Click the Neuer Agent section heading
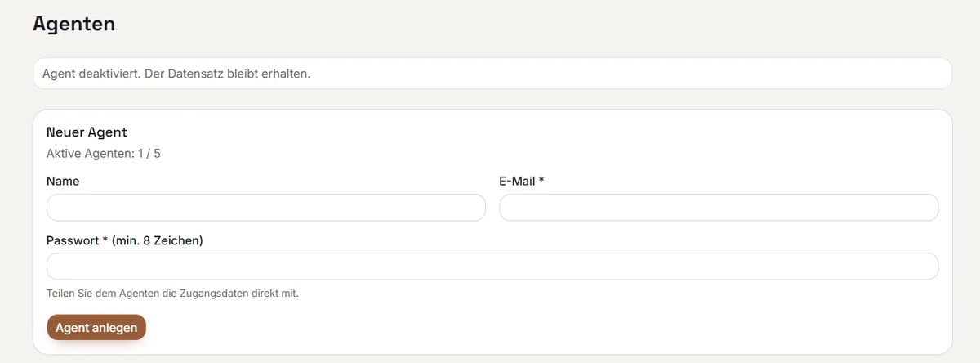The image size is (980, 363). coord(87,132)
